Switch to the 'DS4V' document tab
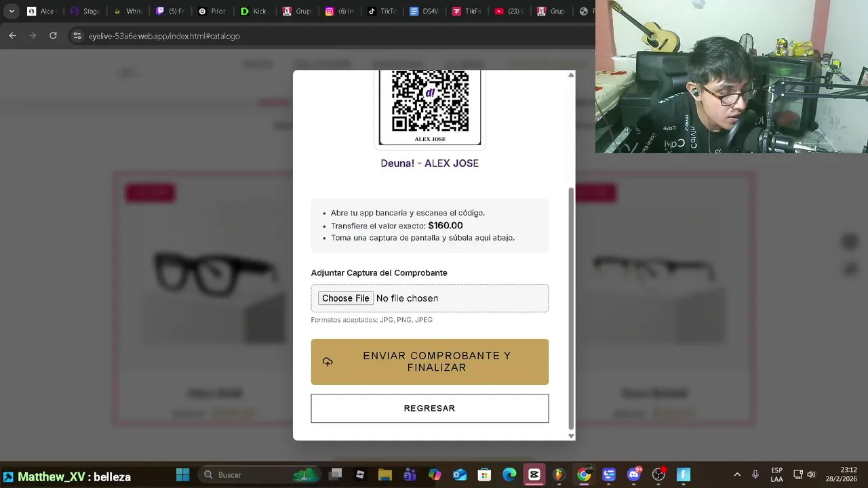Viewport: 868px width, 488px height. (x=425, y=11)
